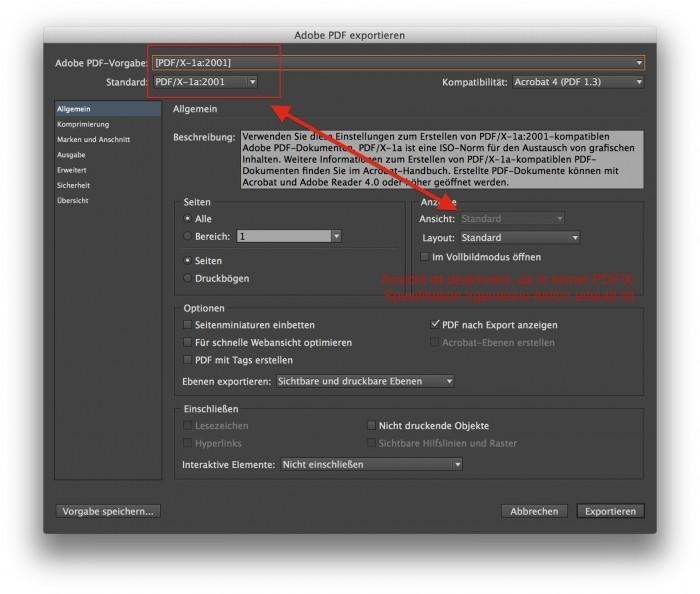Viewport: 700px width, 594px height.
Task: Enable Seitenminiaturen einbetten checkbox
Action: [188, 324]
